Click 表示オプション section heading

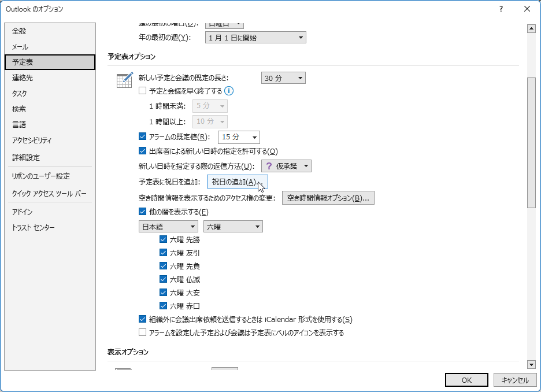(128, 352)
